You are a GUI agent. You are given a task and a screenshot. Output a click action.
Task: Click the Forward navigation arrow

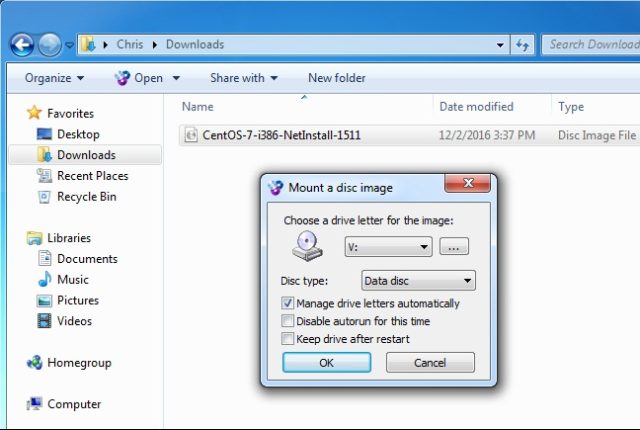coord(49,44)
